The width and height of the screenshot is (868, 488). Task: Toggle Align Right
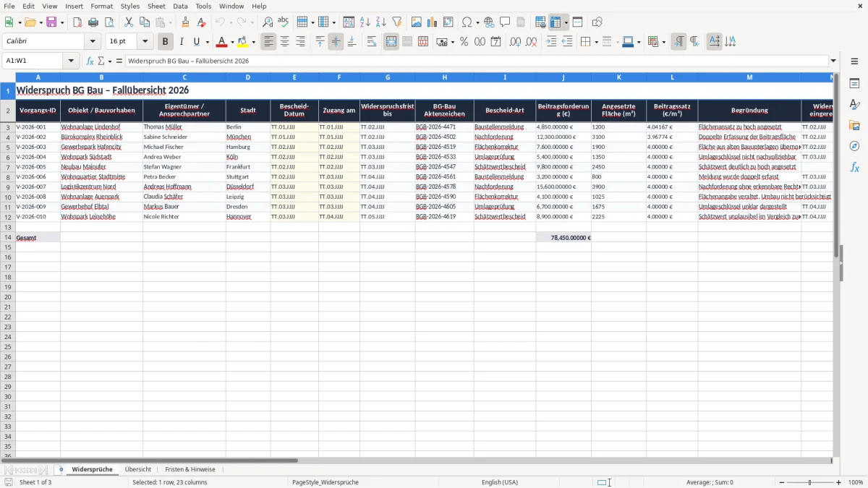tap(300, 42)
